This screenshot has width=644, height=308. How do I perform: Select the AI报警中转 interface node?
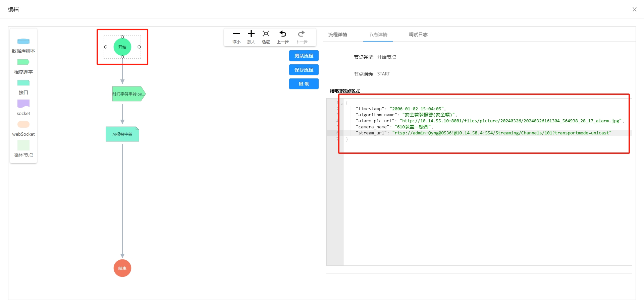[122, 134]
